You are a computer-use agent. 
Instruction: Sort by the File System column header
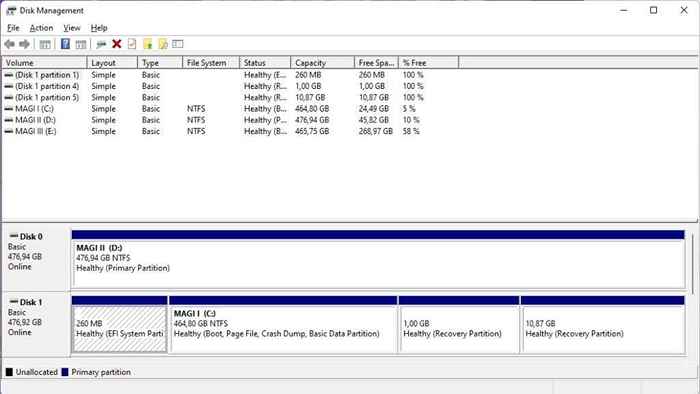click(x=211, y=63)
